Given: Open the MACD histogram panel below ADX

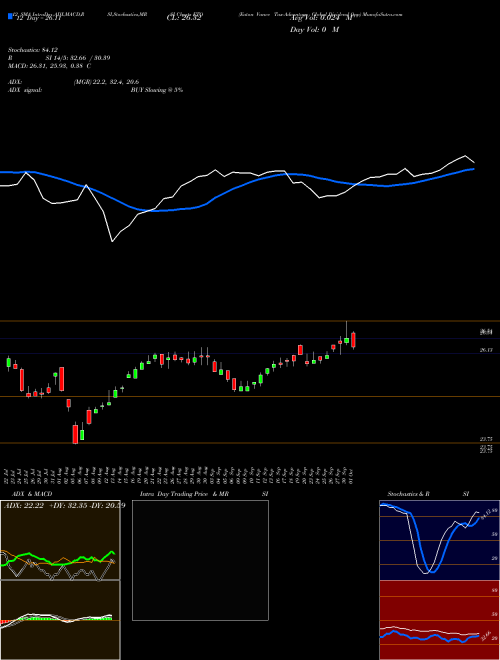Looking at the screenshot, I should point(60,620).
